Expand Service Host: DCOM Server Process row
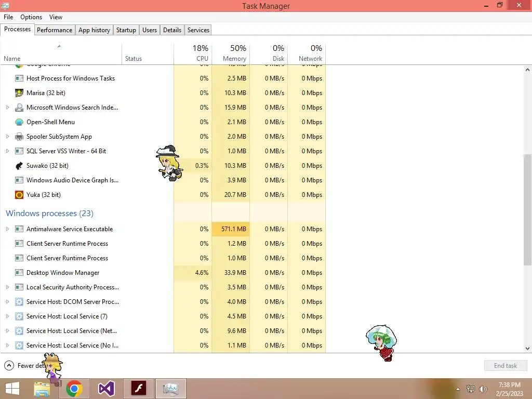This screenshot has height=399, width=532. coord(7,302)
